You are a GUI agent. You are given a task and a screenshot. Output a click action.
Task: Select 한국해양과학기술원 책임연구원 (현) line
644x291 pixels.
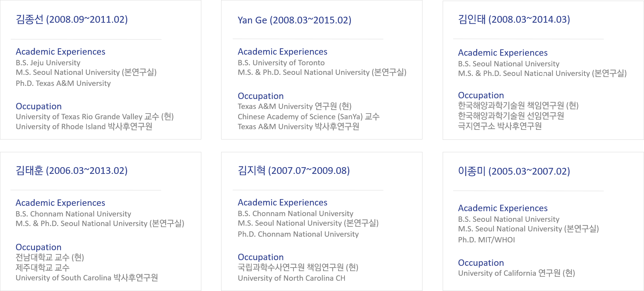tap(518, 105)
